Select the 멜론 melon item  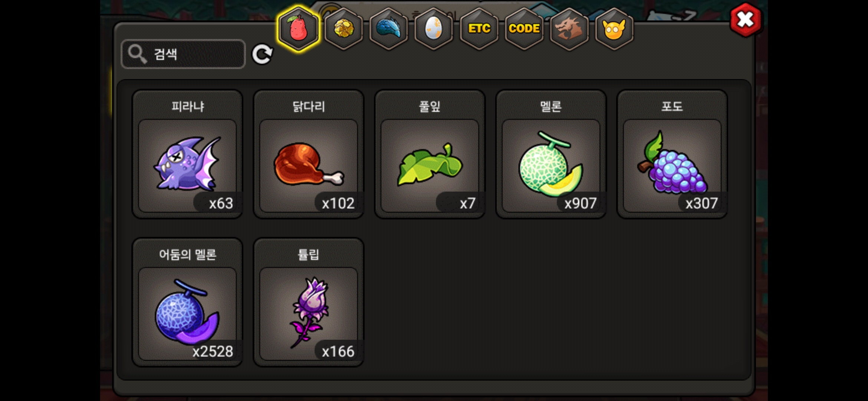(551, 154)
